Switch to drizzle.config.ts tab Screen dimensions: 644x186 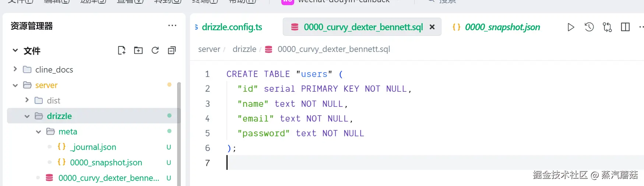[x=232, y=27]
